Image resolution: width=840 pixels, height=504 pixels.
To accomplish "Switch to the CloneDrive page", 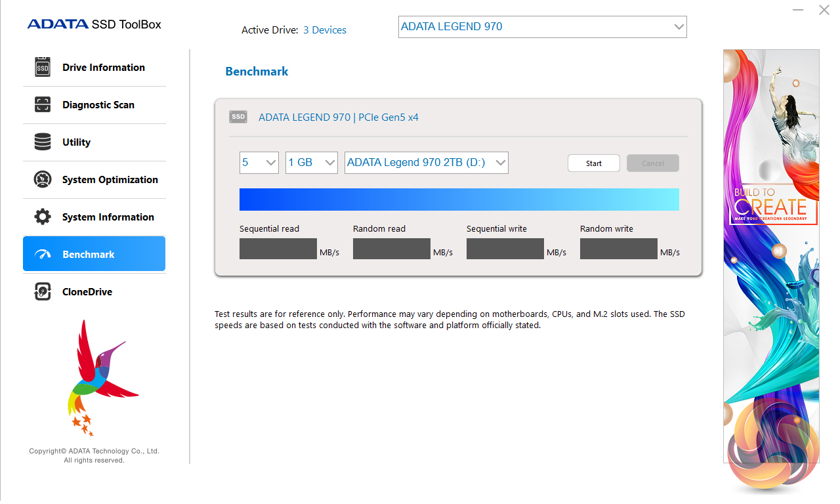I will (94, 292).
